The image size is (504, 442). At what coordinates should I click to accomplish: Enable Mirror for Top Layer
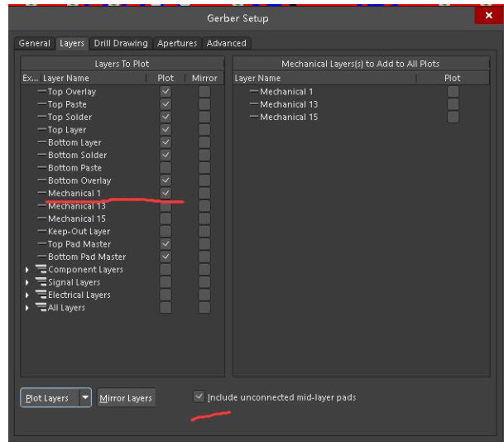tap(204, 130)
